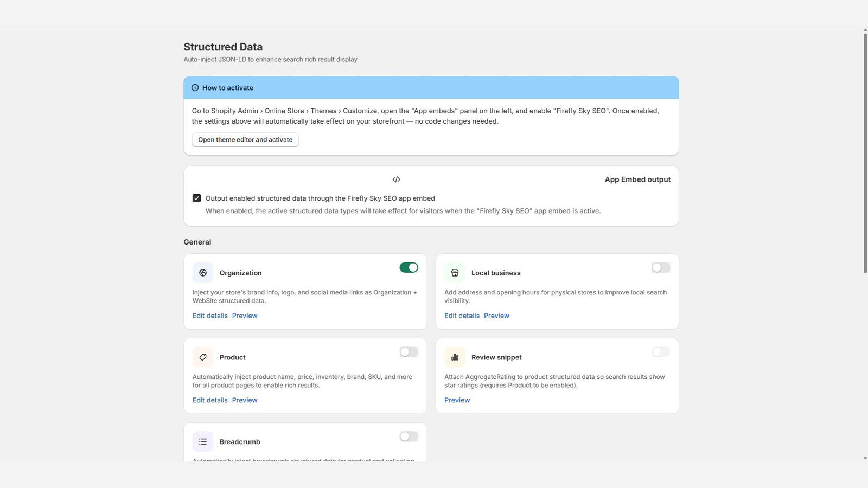868x488 pixels.
Task: Preview the Organization structured data
Action: (x=245, y=316)
